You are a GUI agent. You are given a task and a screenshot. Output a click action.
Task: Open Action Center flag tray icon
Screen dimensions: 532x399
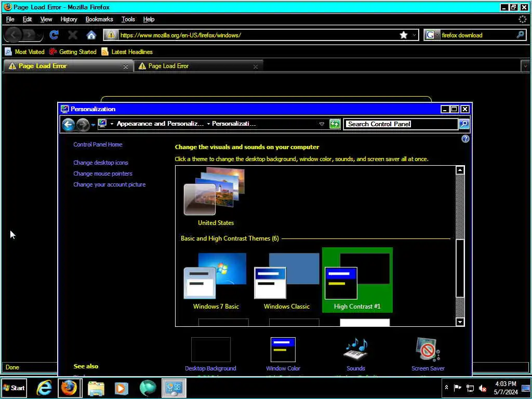pos(458,388)
